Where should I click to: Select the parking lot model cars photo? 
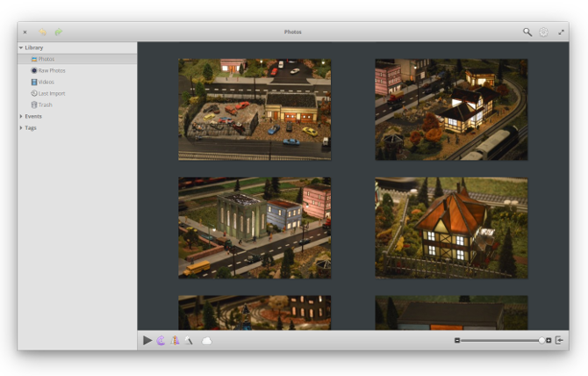click(255, 110)
